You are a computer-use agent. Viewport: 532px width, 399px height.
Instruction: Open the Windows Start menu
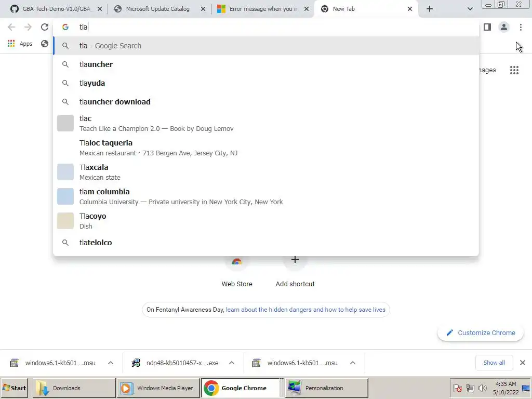tap(14, 388)
